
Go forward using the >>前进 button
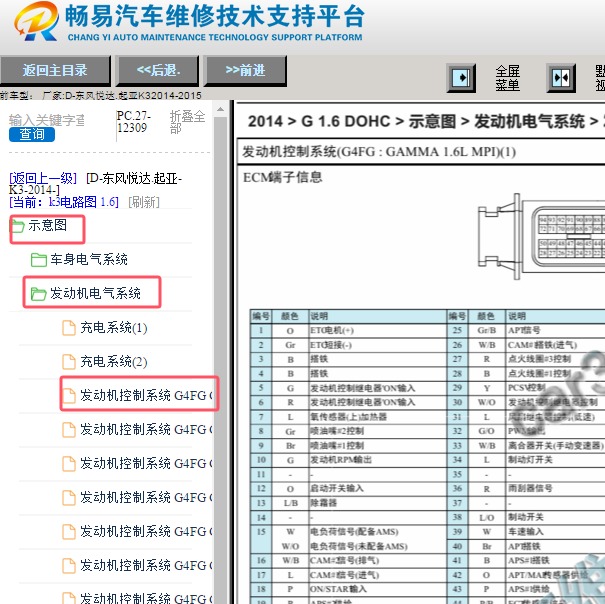[x=245, y=71]
